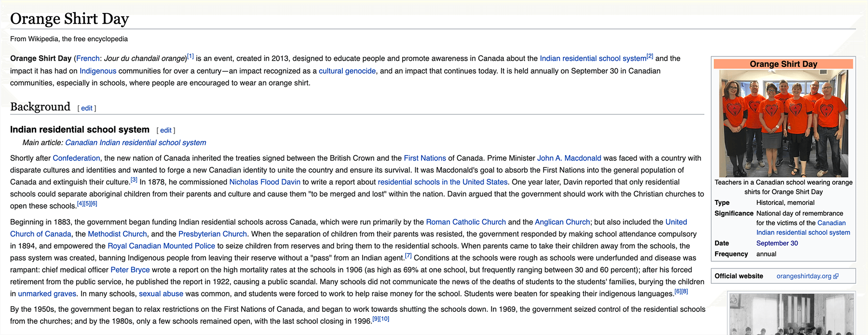Open citation [2] in the intro paragraph

pos(650,56)
